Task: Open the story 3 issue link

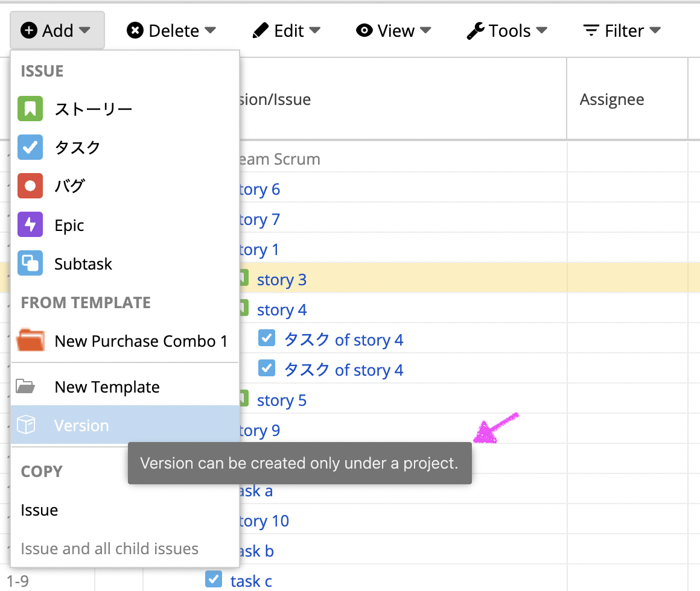Action: click(281, 280)
